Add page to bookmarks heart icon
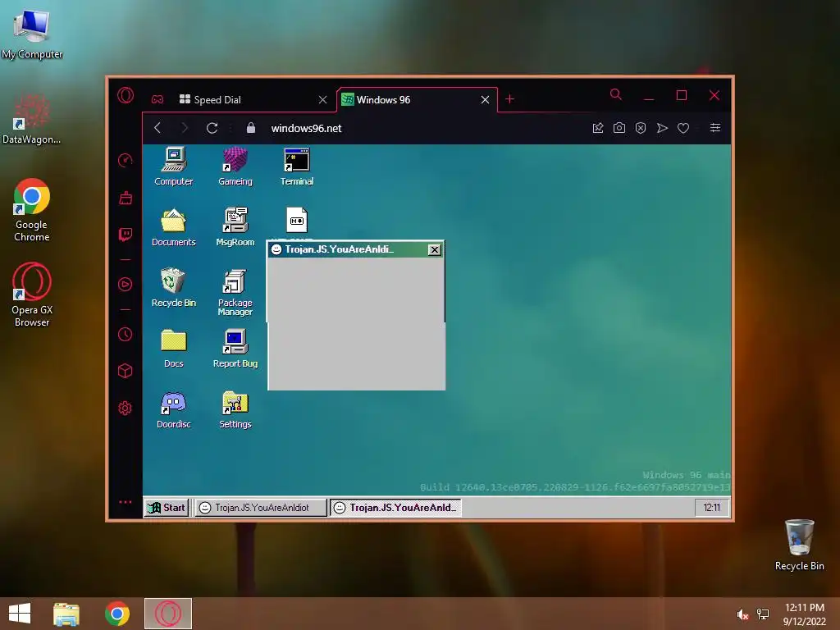This screenshot has height=630, width=840. (683, 128)
